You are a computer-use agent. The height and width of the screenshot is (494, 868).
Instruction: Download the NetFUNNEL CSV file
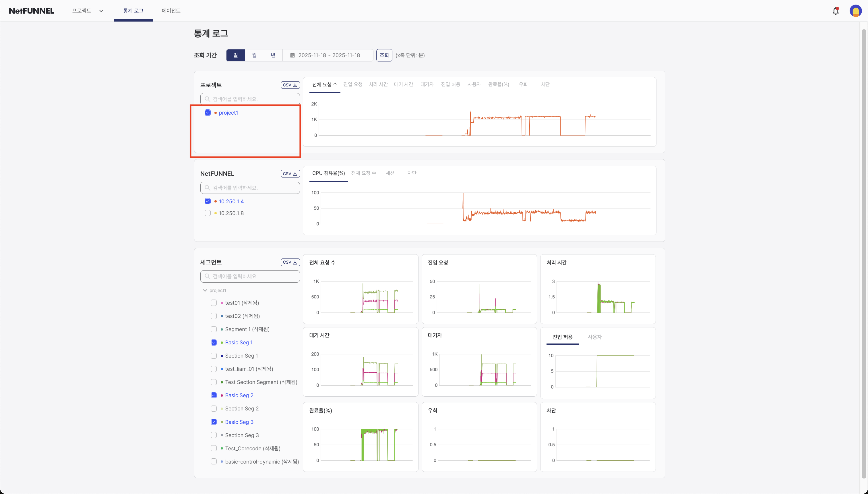(x=290, y=173)
